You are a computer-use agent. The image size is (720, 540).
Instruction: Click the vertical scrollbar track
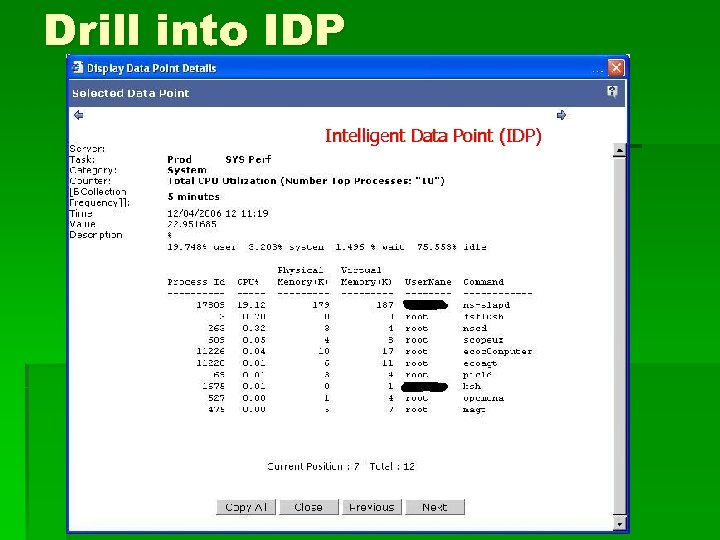click(619, 336)
